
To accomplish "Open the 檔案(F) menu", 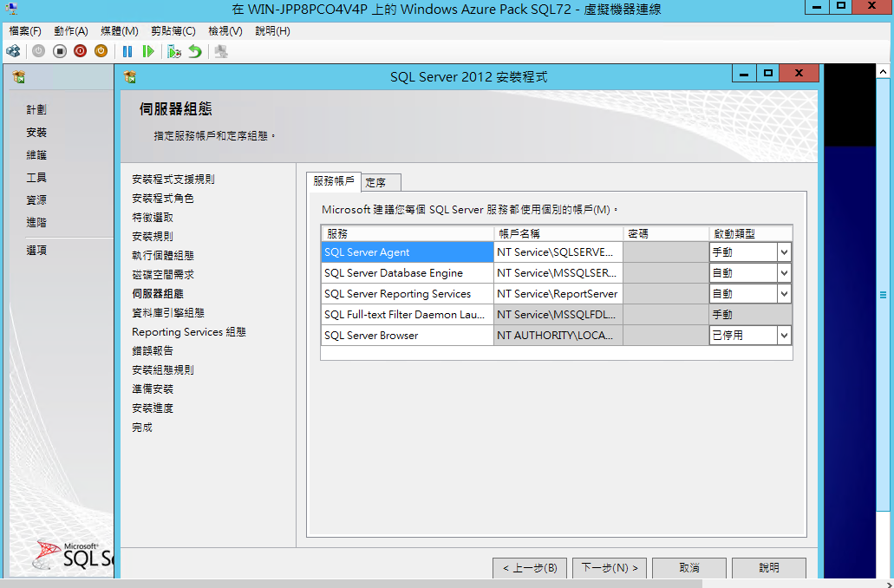I will coord(25,31).
